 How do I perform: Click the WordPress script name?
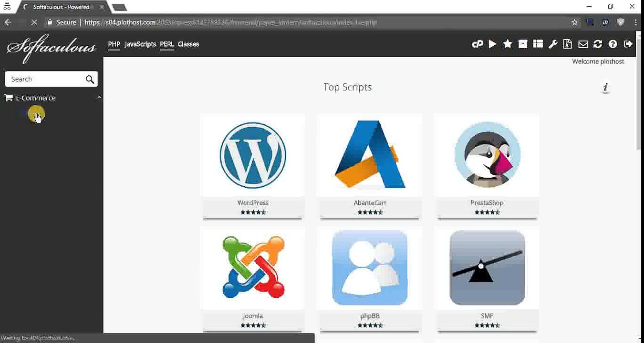(253, 202)
